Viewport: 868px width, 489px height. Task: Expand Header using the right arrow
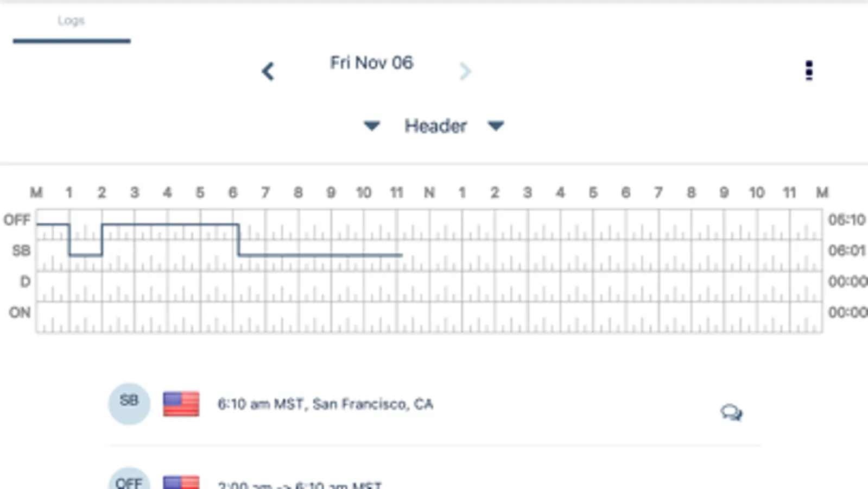pos(496,126)
